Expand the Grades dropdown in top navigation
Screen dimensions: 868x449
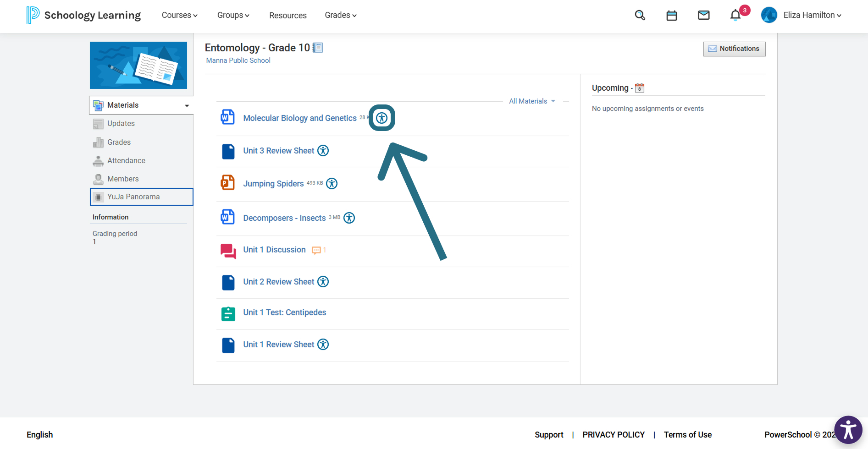341,15
